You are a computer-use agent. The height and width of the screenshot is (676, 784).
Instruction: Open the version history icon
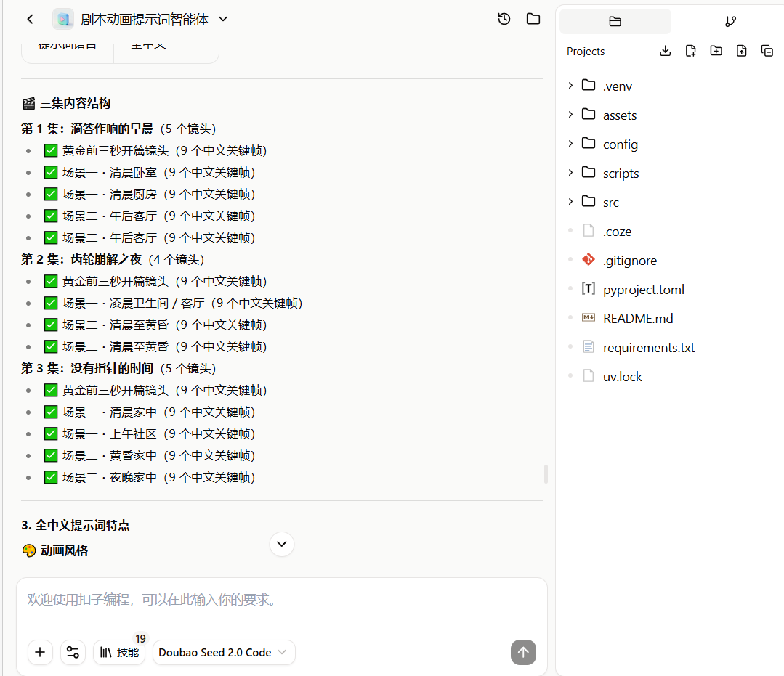click(504, 19)
